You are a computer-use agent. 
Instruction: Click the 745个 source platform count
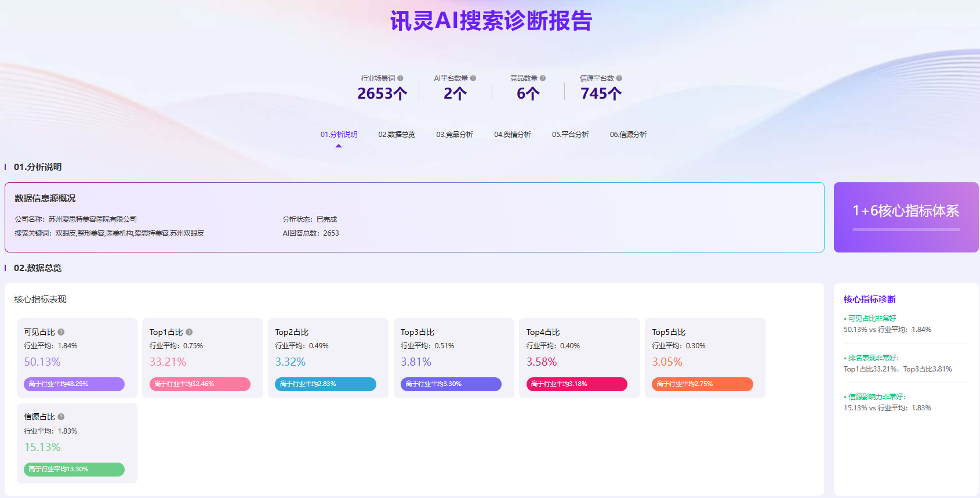[x=601, y=93]
